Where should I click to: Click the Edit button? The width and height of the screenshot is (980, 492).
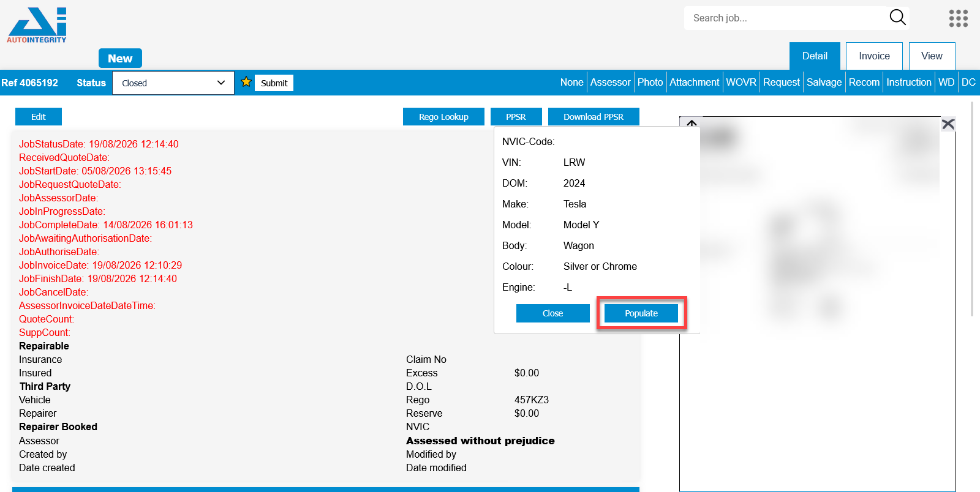[39, 117]
